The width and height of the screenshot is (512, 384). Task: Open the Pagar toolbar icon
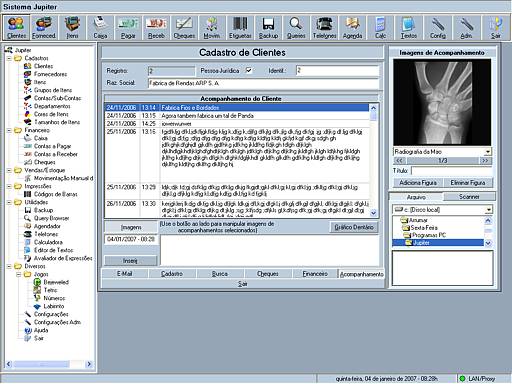(128, 27)
